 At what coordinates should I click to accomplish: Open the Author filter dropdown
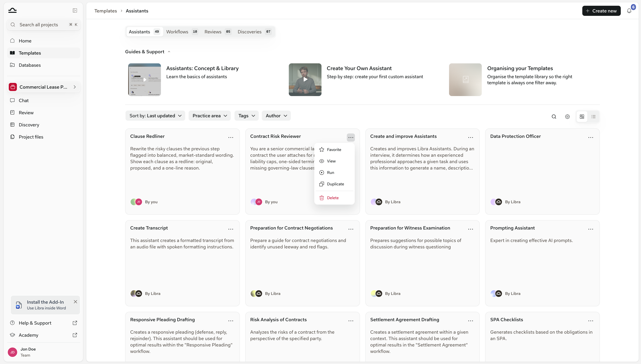point(276,115)
